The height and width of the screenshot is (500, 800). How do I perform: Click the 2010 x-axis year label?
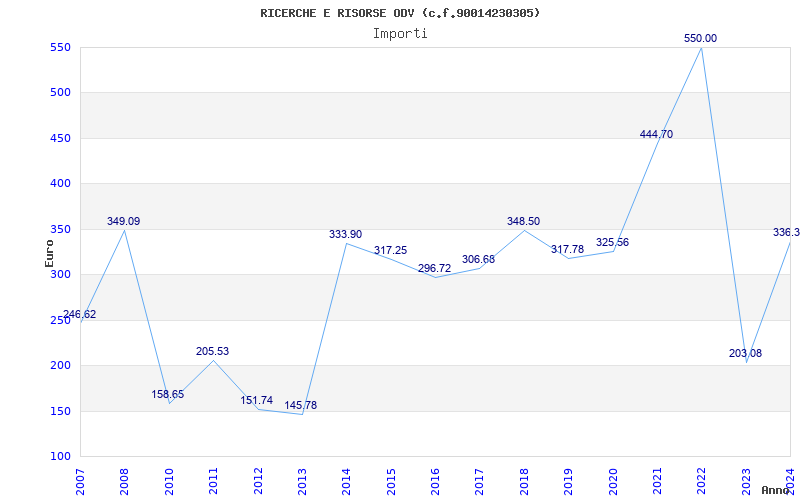169,481
